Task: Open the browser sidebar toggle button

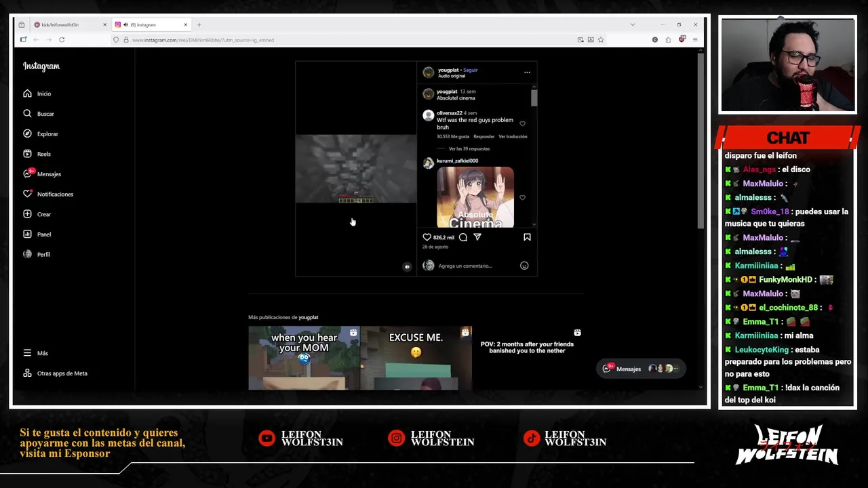Action: coord(23,40)
